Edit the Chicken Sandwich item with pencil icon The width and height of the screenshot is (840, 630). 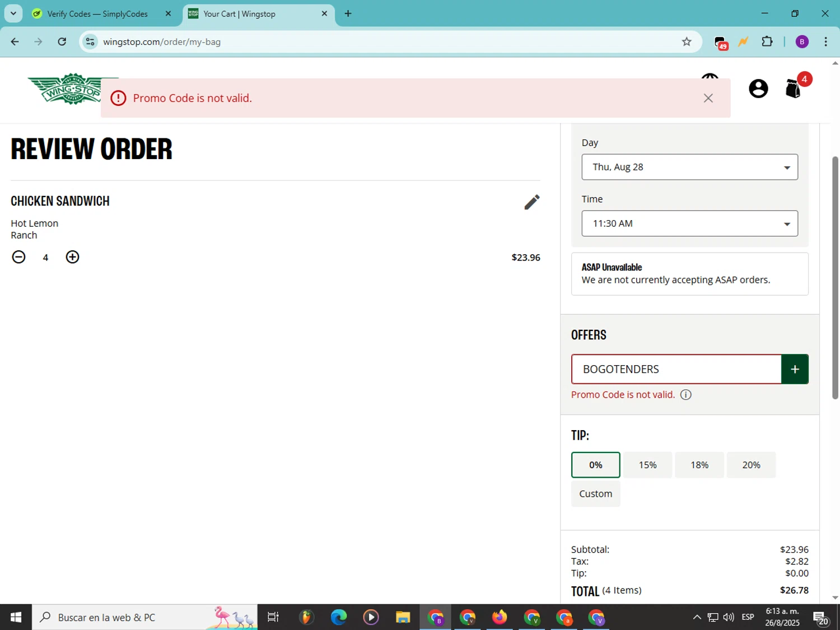pos(531,202)
